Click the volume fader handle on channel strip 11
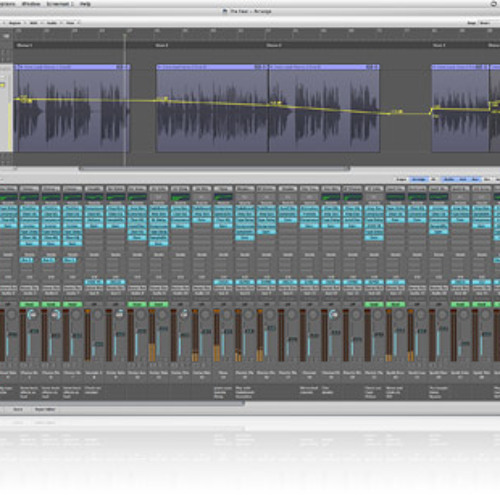 click(x=163, y=329)
